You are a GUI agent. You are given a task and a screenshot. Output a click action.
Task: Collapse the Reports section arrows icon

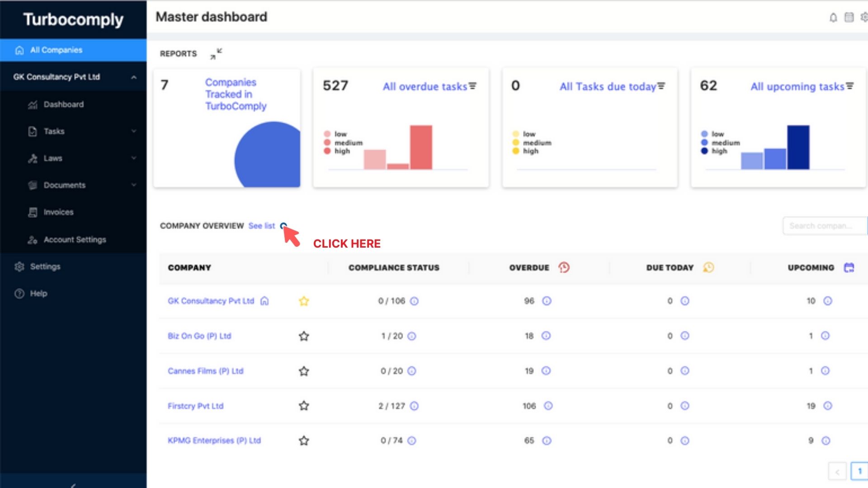coord(216,54)
